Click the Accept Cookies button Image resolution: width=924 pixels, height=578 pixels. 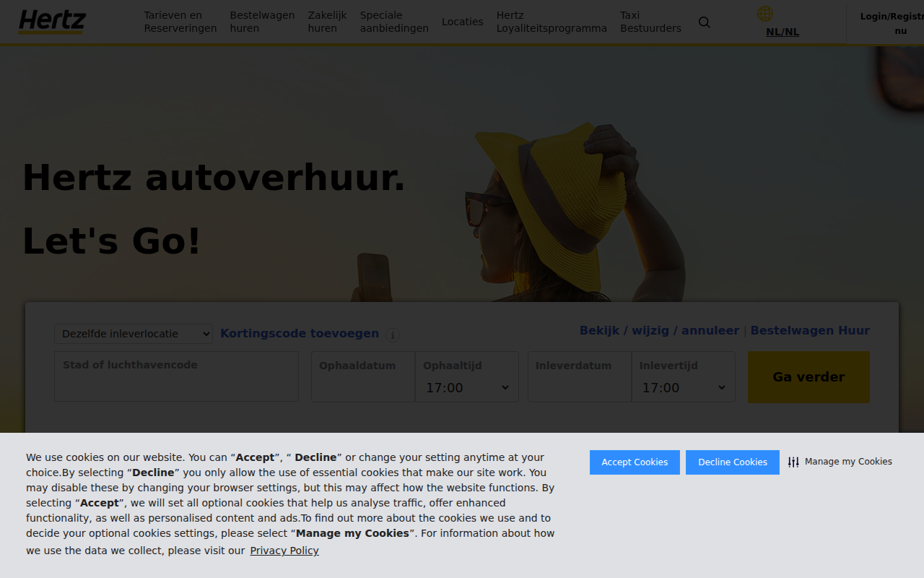(x=635, y=462)
